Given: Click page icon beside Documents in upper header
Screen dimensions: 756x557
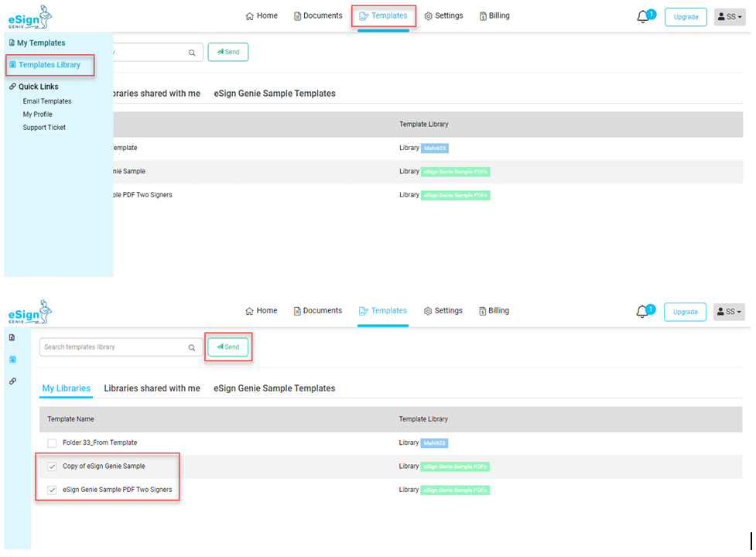Looking at the screenshot, I should point(297,16).
